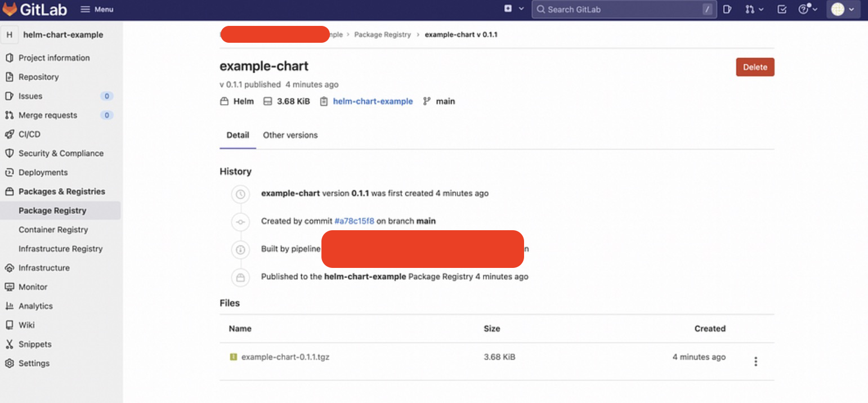Open more actions for example-chart-0.1.1.tgz
Viewport: 868px width, 403px height.
756,361
